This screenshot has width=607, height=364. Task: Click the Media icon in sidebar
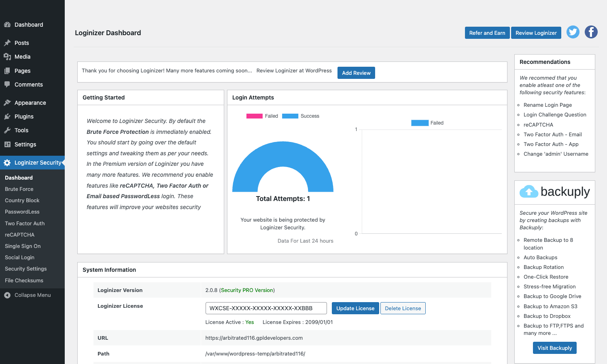click(x=7, y=57)
